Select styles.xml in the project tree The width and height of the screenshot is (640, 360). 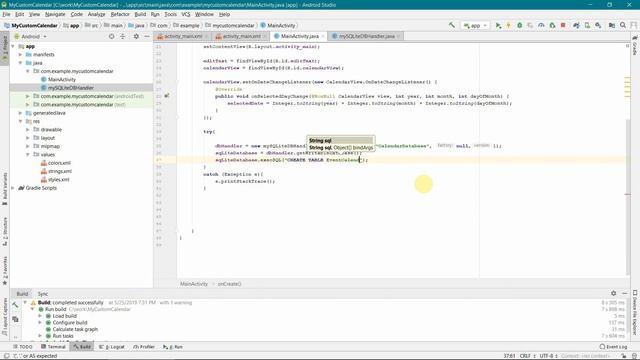tap(58, 180)
